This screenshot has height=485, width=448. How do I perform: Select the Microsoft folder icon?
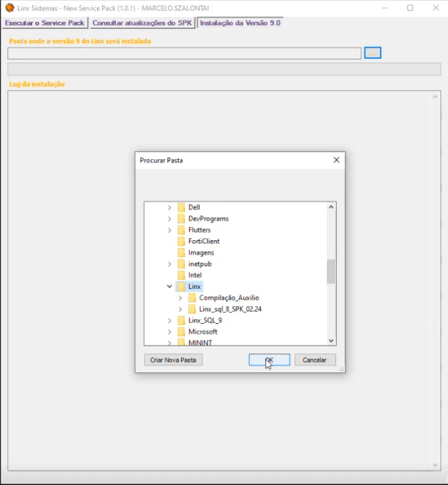tap(181, 332)
